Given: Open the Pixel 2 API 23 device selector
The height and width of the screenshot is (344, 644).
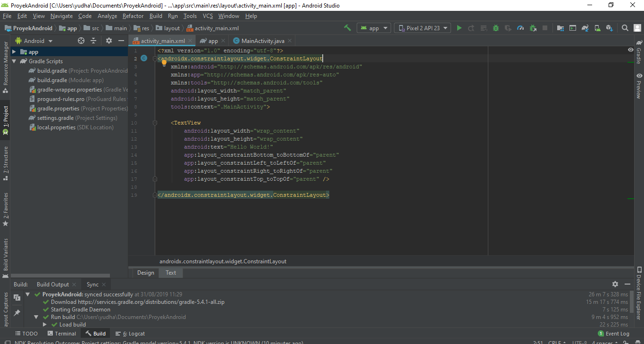Looking at the screenshot, I should (x=422, y=28).
